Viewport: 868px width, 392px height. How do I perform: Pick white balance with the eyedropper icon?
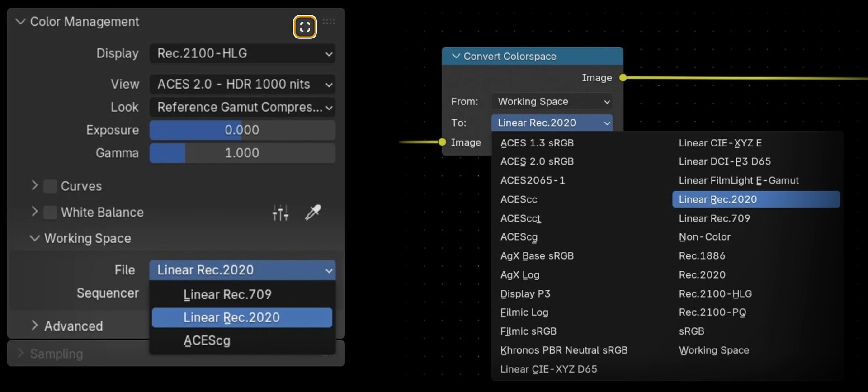(312, 212)
